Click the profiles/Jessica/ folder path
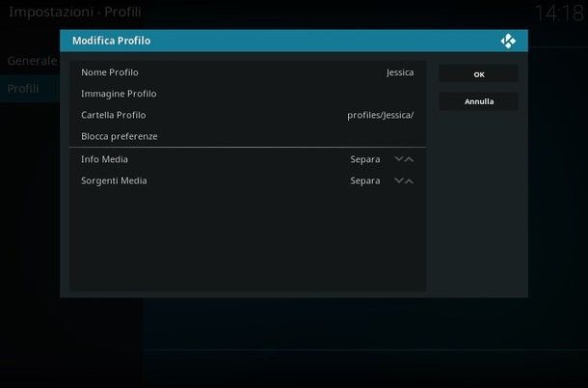The image size is (588, 388). click(x=380, y=115)
